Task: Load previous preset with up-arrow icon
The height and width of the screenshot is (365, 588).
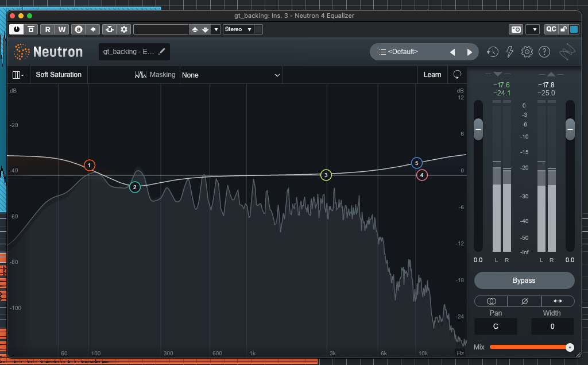Action: (195, 29)
